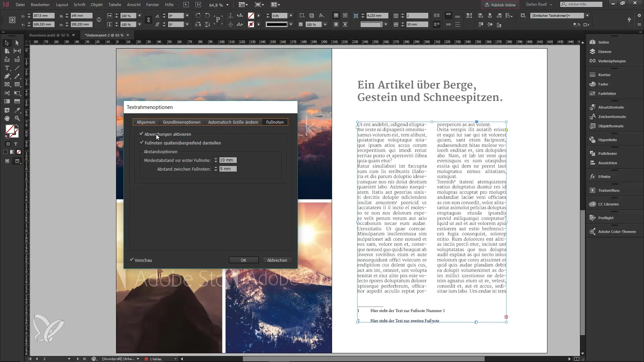Image resolution: width=644 pixels, height=362 pixels.
Task: Select the Pen tool
Action: click(x=7, y=76)
